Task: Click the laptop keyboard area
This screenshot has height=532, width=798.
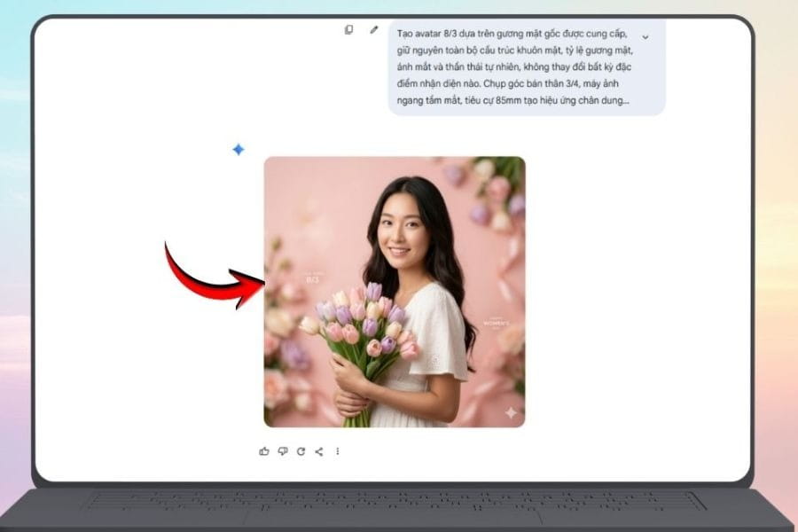Action: [x=398, y=500]
